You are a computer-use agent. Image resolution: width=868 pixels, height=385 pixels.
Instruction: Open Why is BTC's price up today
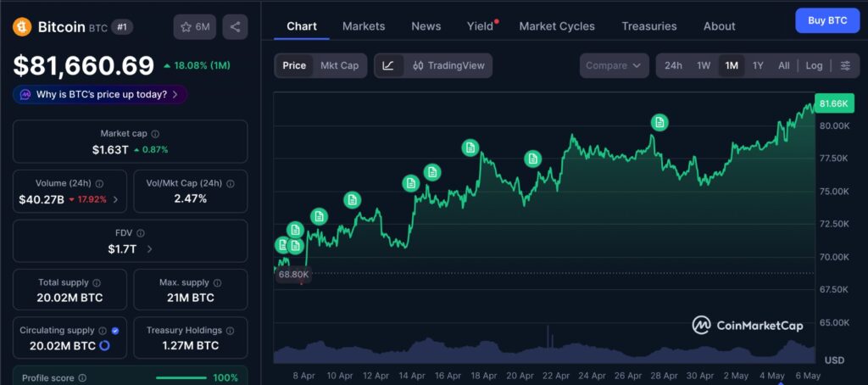[100, 95]
